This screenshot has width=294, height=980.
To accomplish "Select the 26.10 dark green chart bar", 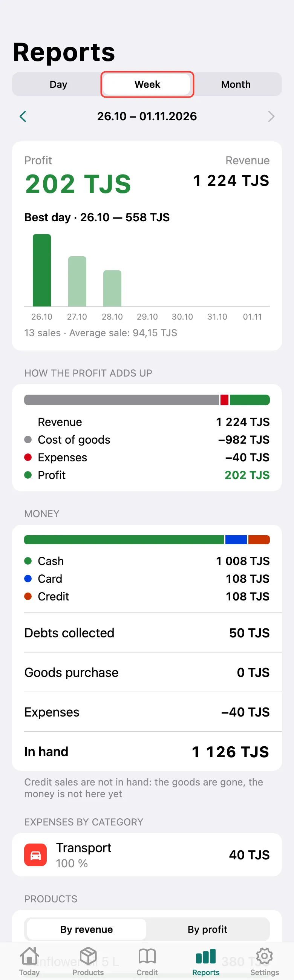I will point(42,270).
